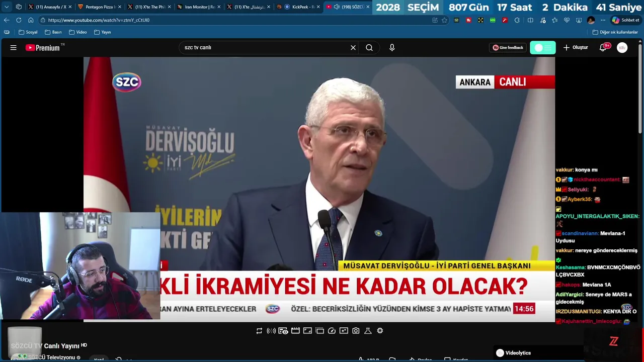This screenshot has height=362, width=644.
Task: Open the video filters sparkle icon
Action: (x=344, y=331)
